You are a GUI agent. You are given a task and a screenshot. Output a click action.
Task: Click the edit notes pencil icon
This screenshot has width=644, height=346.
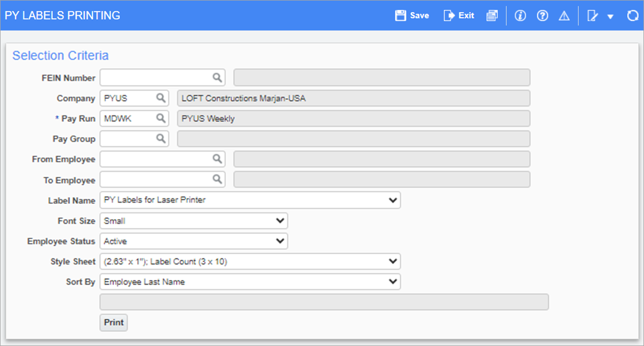(592, 15)
